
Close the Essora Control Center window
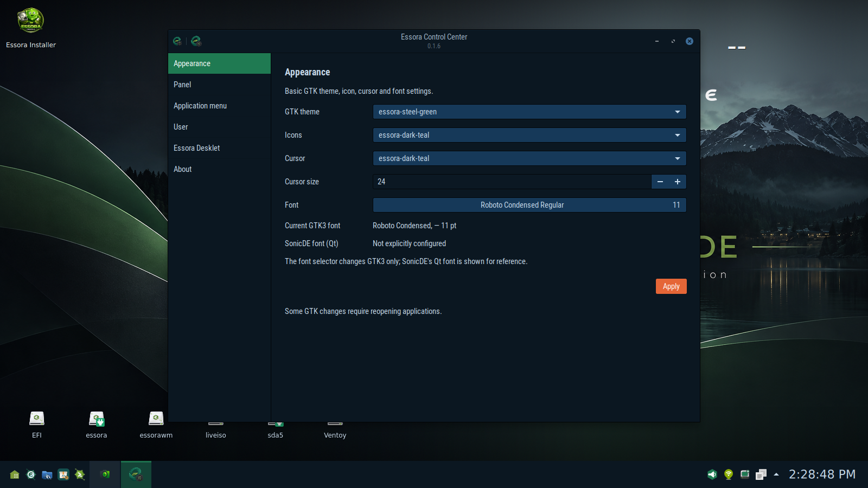(690, 41)
